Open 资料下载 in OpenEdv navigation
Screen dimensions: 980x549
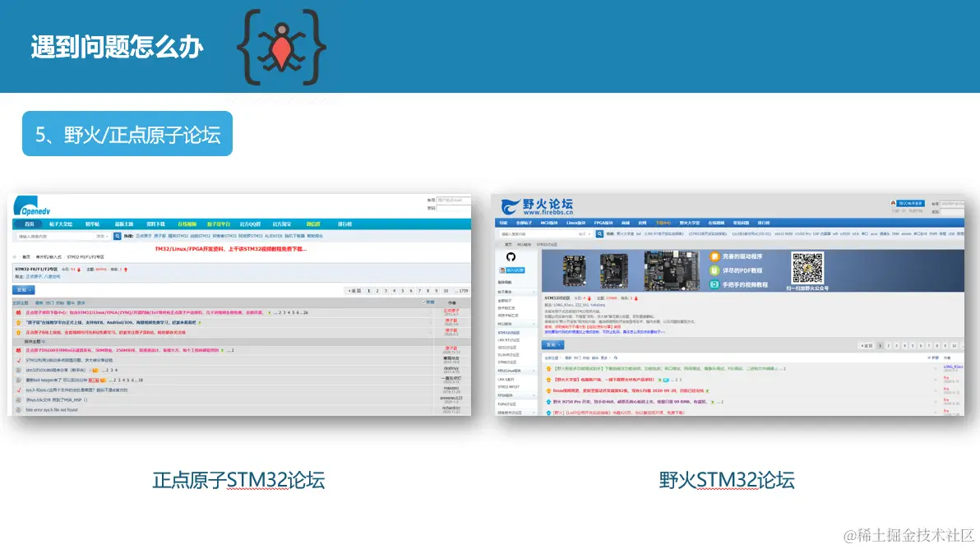[x=155, y=224]
